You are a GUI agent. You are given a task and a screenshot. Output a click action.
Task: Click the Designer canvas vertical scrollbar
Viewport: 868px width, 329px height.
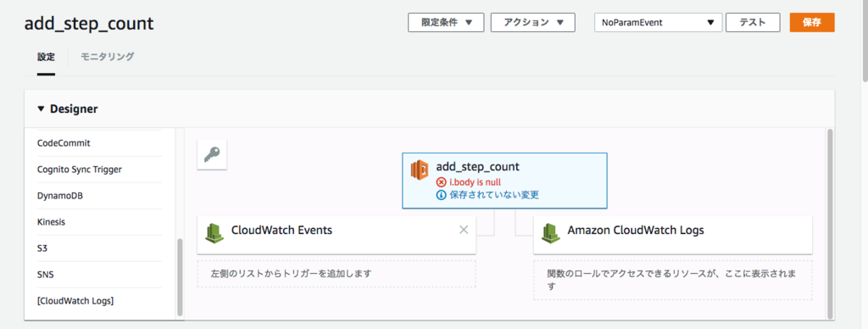pos(829,224)
